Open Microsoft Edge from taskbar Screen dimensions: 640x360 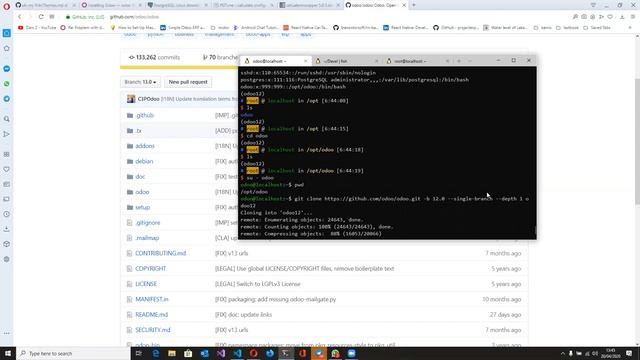(156, 353)
